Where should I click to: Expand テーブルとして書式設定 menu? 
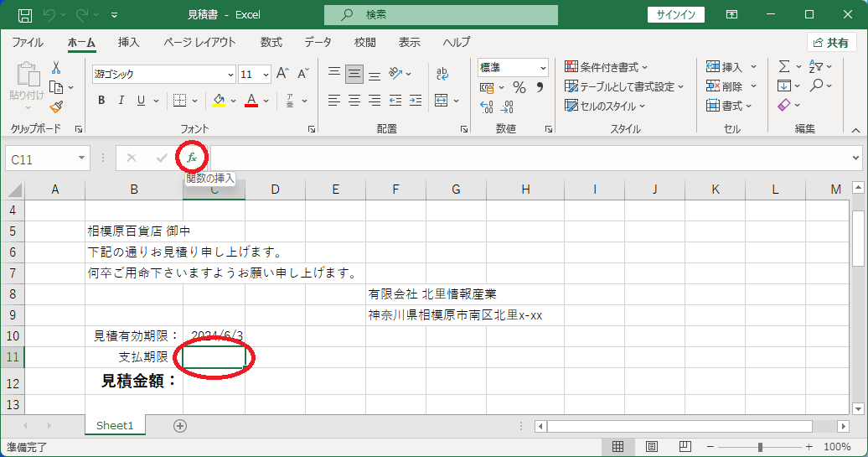[x=624, y=86]
